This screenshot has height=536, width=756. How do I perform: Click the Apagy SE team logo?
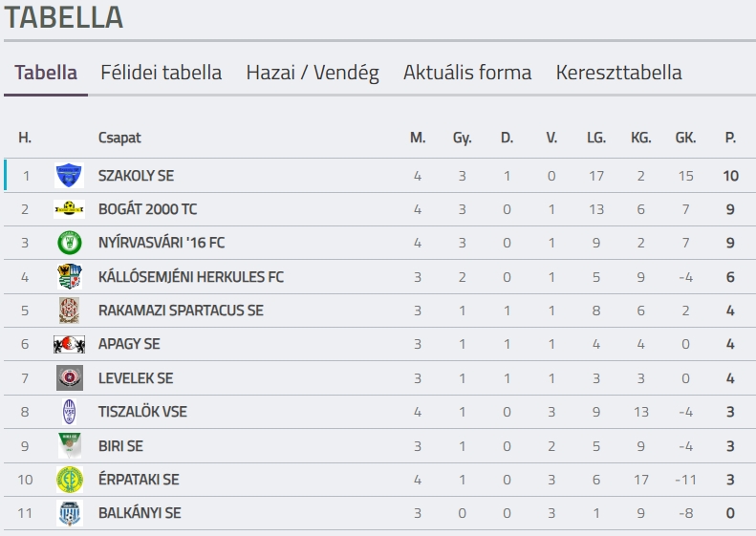pyautogui.click(x=69, y=344)
